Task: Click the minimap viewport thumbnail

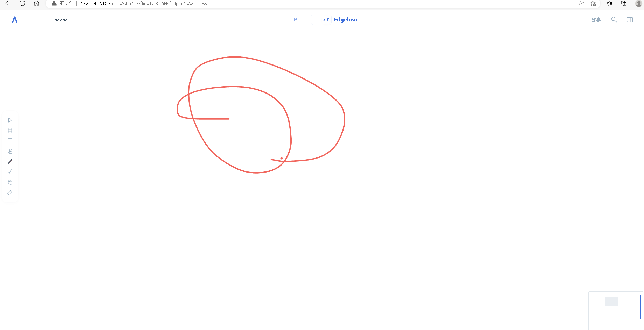Action: [x=616, y=307]
